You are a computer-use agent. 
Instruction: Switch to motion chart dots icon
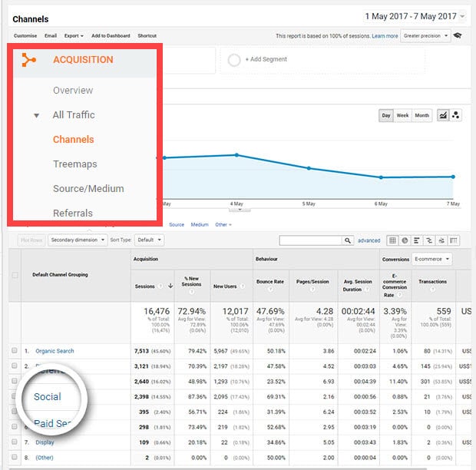coord(455,115)
